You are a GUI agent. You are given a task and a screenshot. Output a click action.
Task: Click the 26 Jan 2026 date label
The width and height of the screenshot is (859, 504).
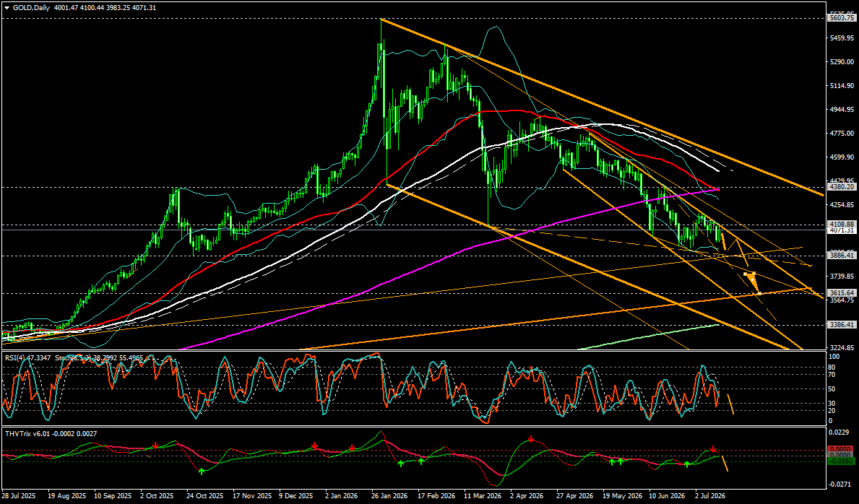coord(389,495)
